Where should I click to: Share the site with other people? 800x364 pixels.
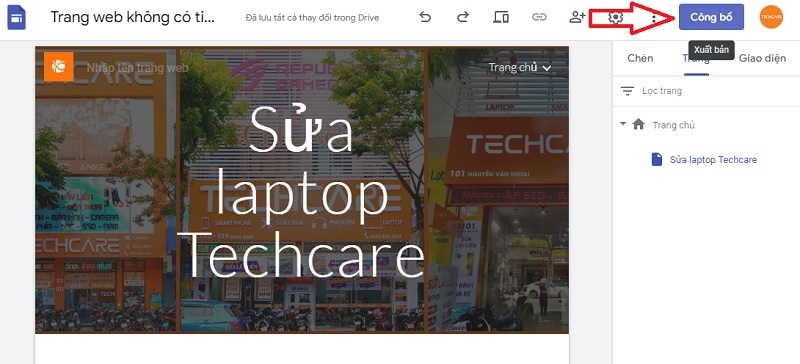(x=577, y=17)
